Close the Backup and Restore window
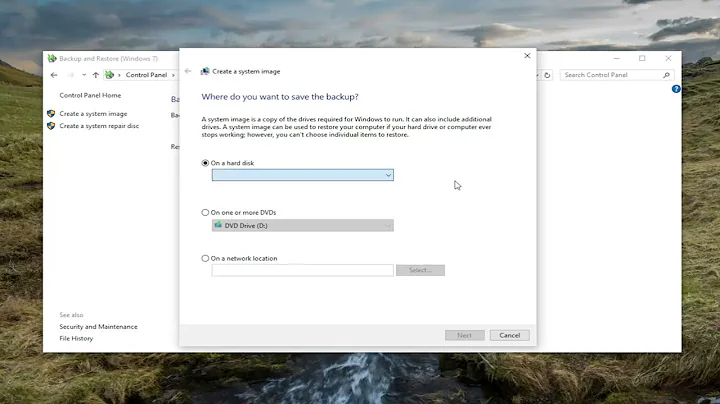Image resolution: width=720 pixels, height=404 pixels. [x=668, y=58]
